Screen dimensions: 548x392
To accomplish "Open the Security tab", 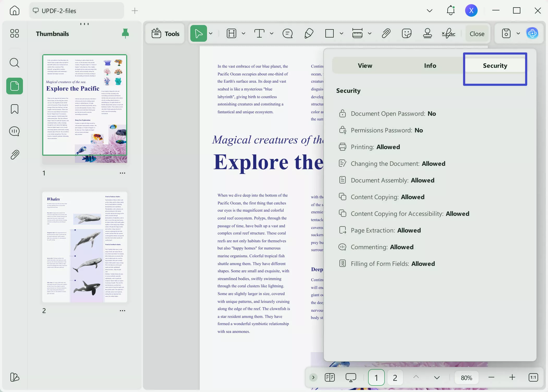I will click(495, 65).
